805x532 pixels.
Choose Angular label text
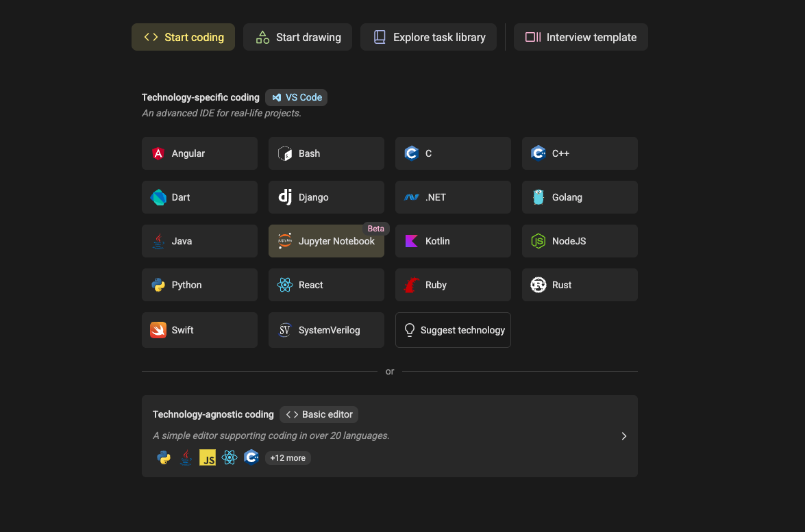[188, 153]
